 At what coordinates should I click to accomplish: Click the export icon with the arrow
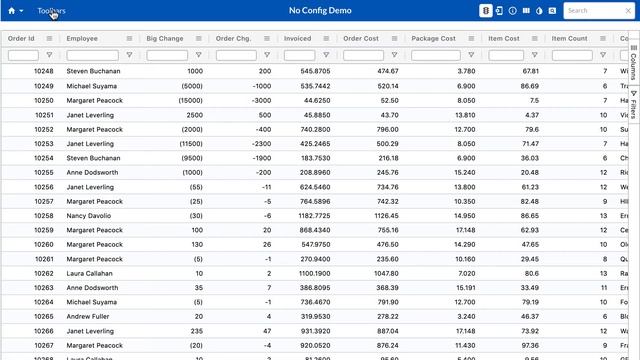pos(499,11)
